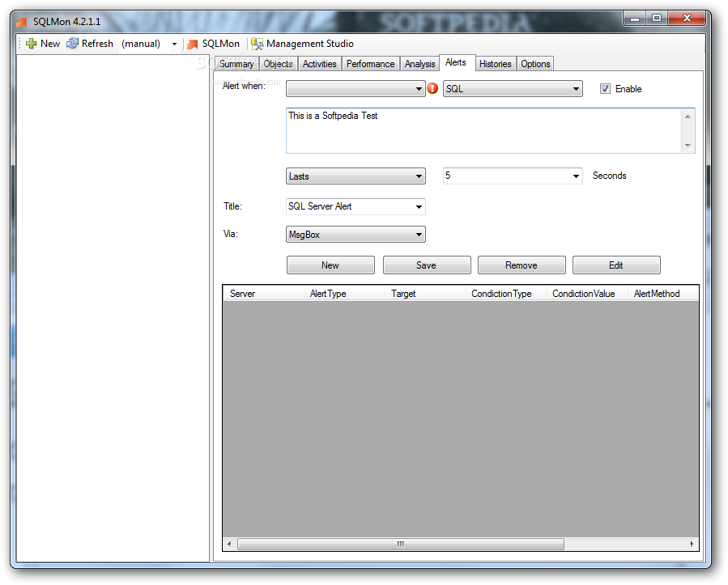Close the SQLMon window
The width and height of the screenshot is (728, 585).
pos(688,19)
